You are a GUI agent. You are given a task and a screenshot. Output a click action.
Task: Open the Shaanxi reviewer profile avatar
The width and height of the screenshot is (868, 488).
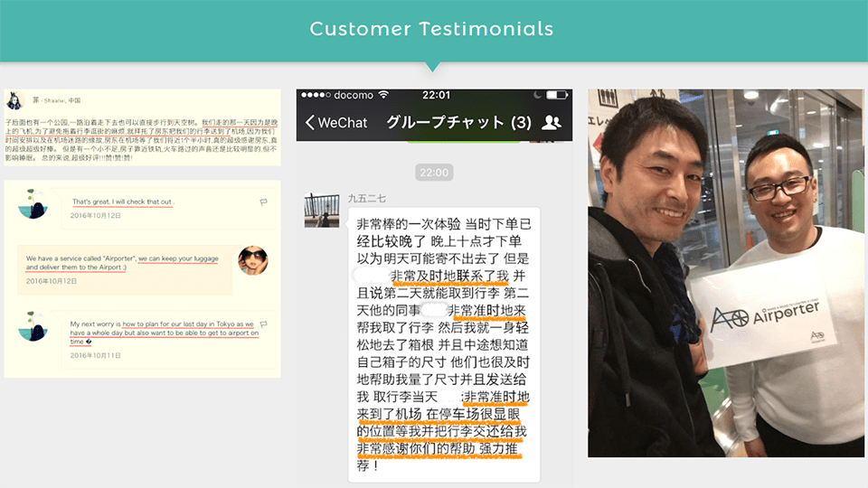[x=14, y=100]
